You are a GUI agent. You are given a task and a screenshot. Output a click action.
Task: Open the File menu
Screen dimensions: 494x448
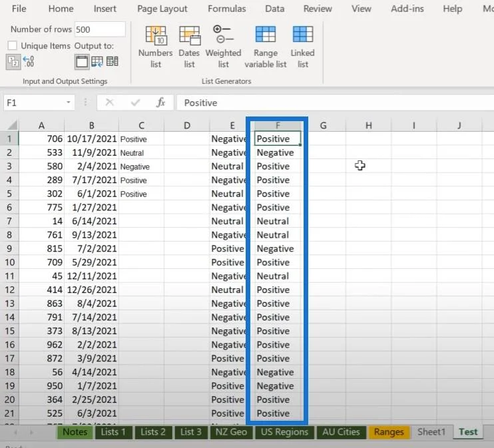(x=19, y=9)
